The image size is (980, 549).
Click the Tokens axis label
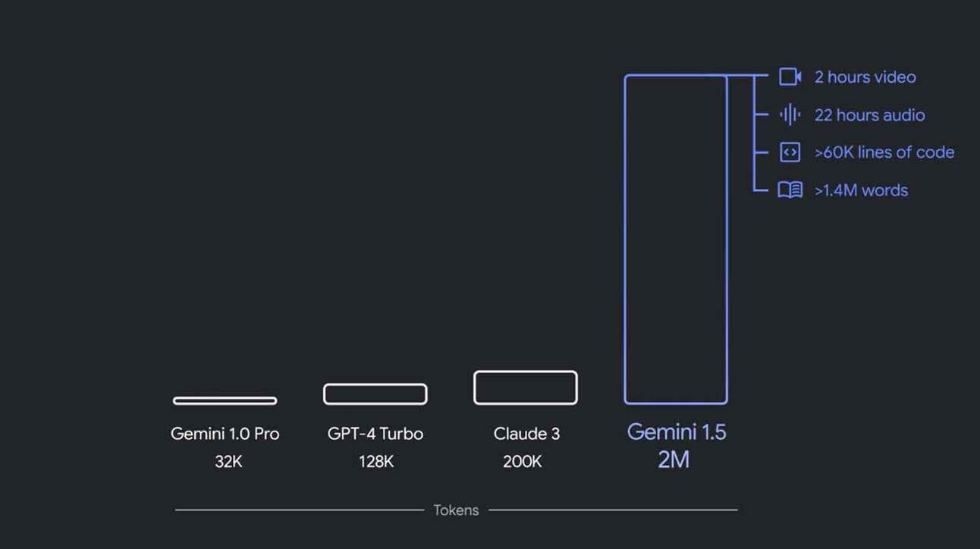coord(456,510)
